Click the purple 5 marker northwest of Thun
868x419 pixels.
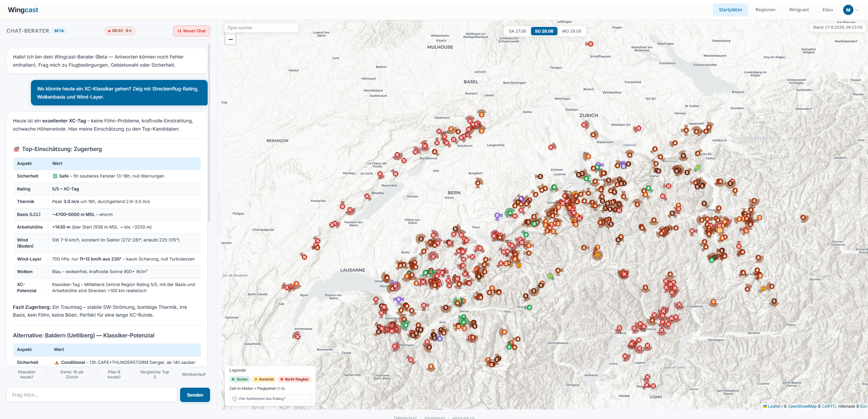click(x=497, y=215)
